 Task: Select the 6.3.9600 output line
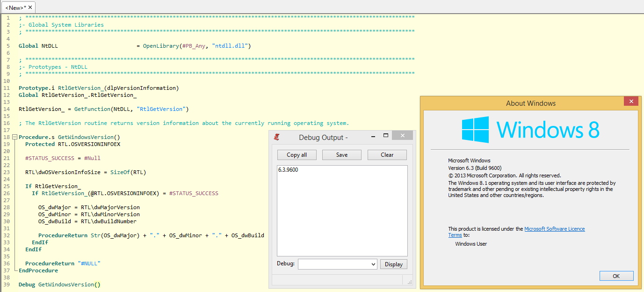click(288, 170)
